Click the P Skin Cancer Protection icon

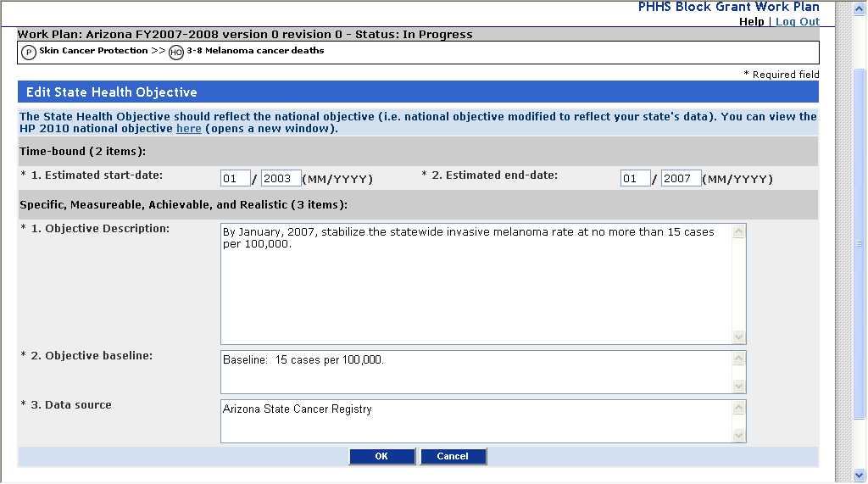coord(28,53)
